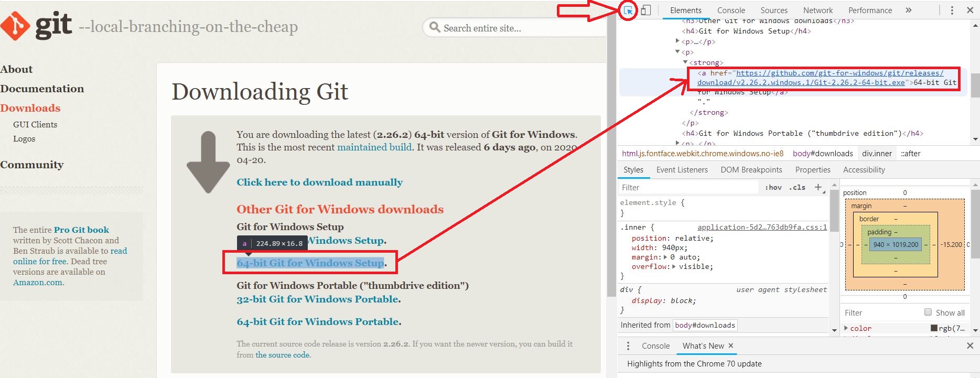Toggle .cls element classes button
The width and height of the screenshot is (980, 378).
pyautogui.click(x=798, y=187)
